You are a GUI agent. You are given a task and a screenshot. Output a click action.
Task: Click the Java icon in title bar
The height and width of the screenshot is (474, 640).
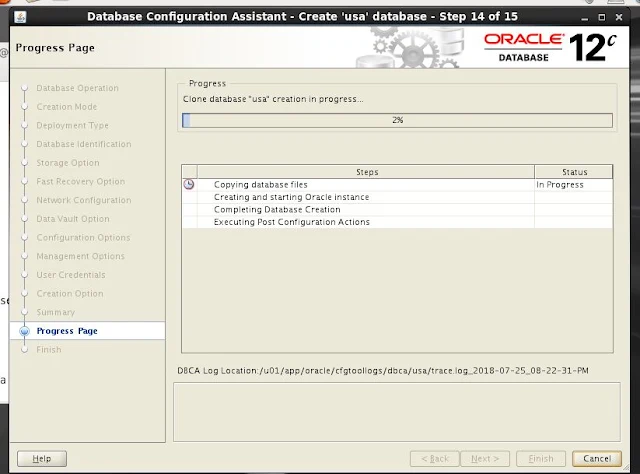pyautogui.click(x=20, y=17)
